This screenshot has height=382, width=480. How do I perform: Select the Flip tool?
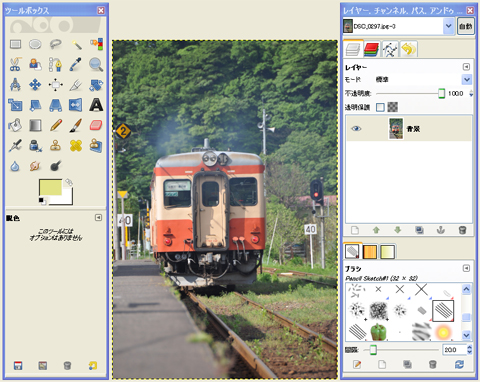tap(76, 105)
